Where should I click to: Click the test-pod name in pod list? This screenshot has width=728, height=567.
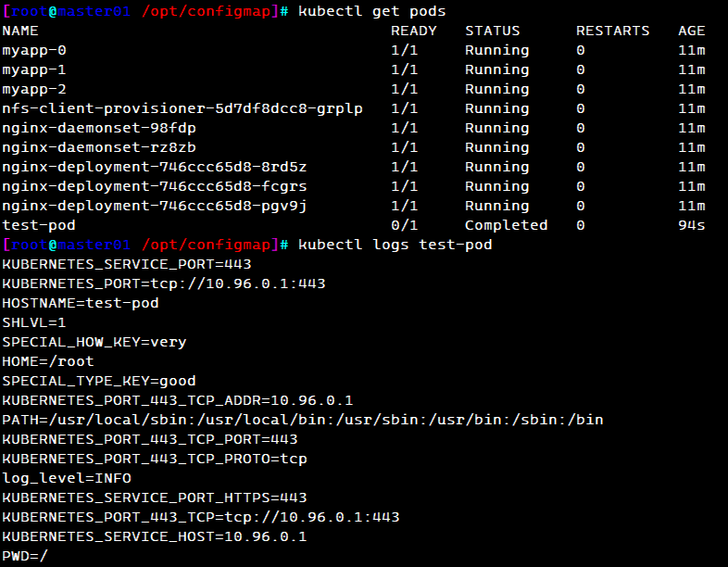pos(39,225)
